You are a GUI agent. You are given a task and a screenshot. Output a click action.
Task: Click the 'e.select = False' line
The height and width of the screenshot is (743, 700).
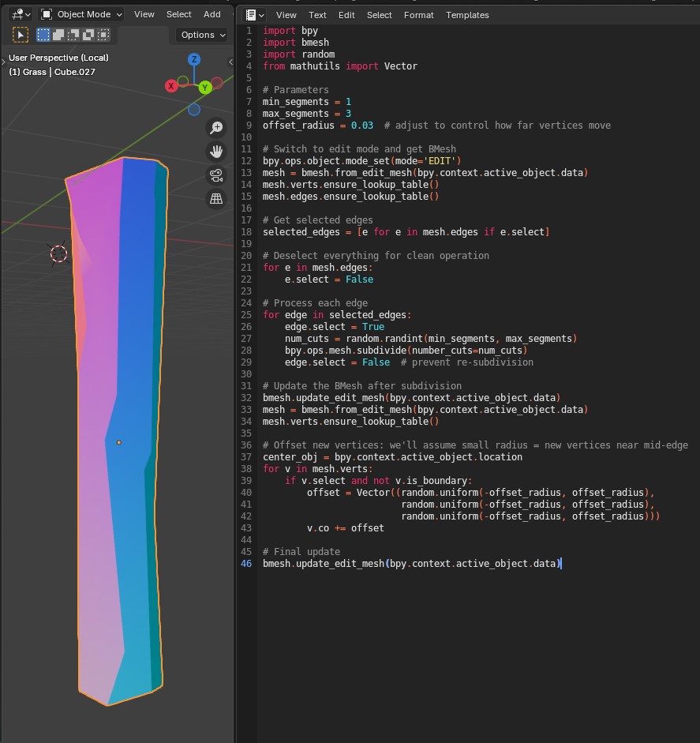click(328, 280)
